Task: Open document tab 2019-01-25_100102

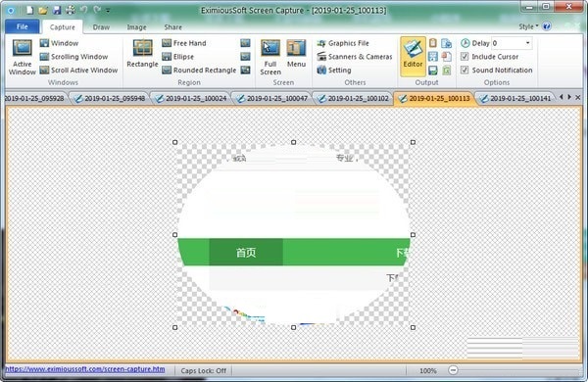Action: tap(353, 98)
